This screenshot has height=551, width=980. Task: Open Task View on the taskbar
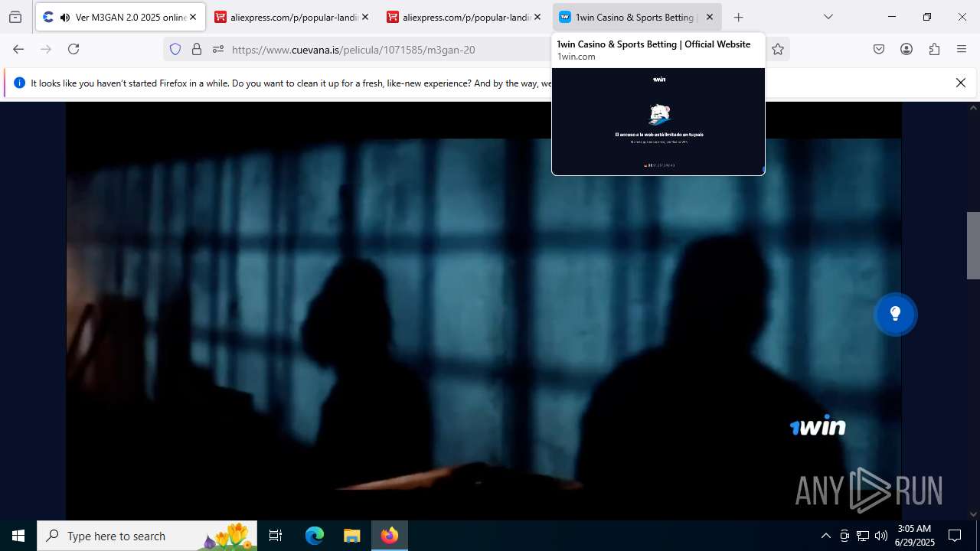(276, 536)
